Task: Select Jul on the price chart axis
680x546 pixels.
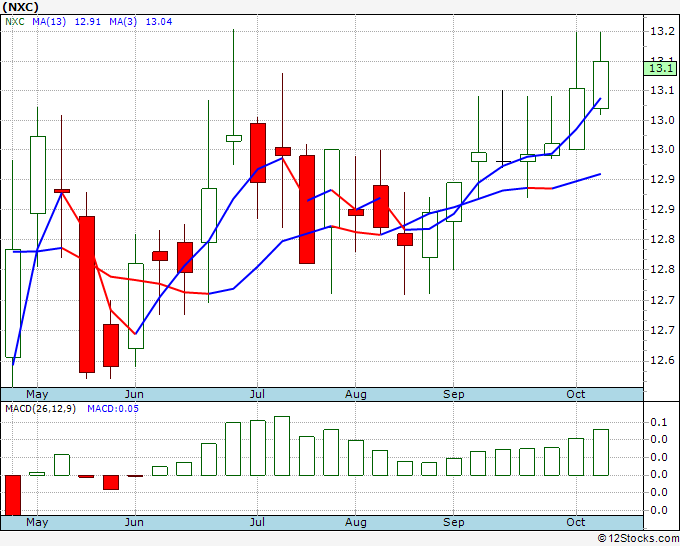Action: (x=257, y=394)
